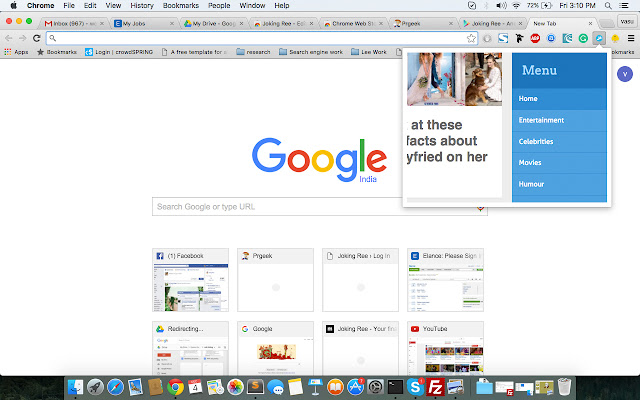Bookmark page with star icon
Screen dimensions: 640x400
[x=471, y=38]
